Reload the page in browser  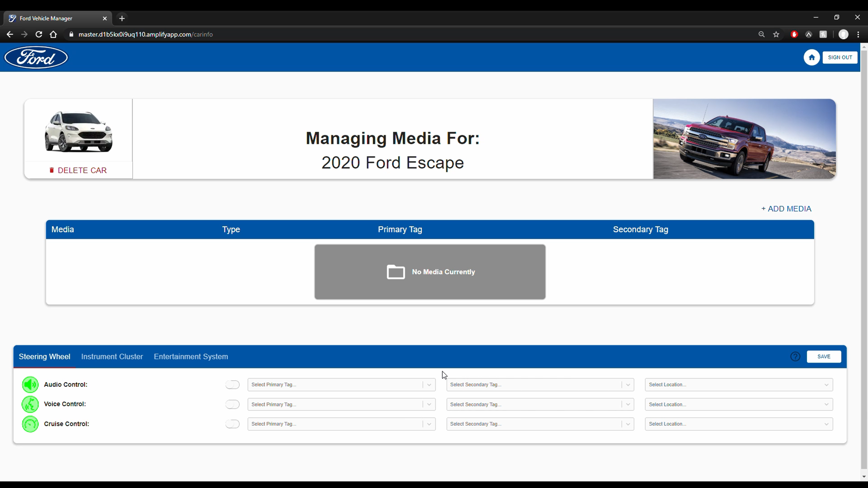(x=39, y=35)
